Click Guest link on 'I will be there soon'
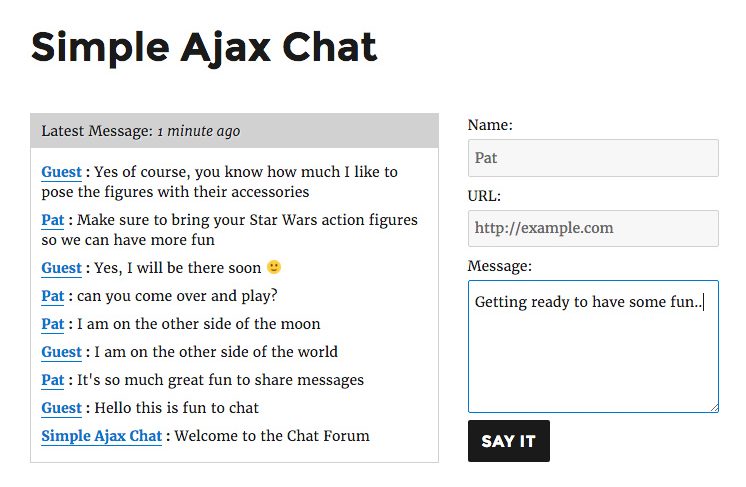Viewport: 746px width, 487px height. [61, 268]
